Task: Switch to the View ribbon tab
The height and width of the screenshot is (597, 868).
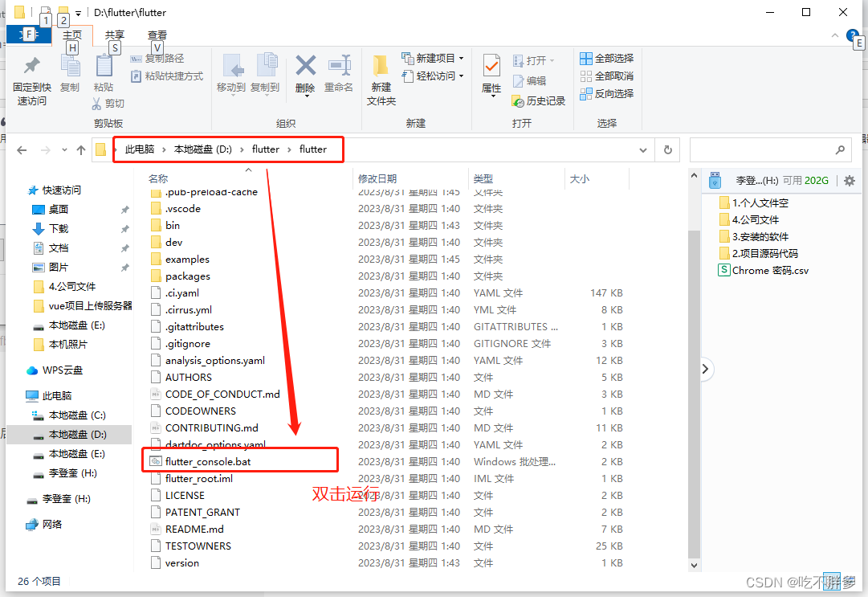Action: [x=157, y=35]
